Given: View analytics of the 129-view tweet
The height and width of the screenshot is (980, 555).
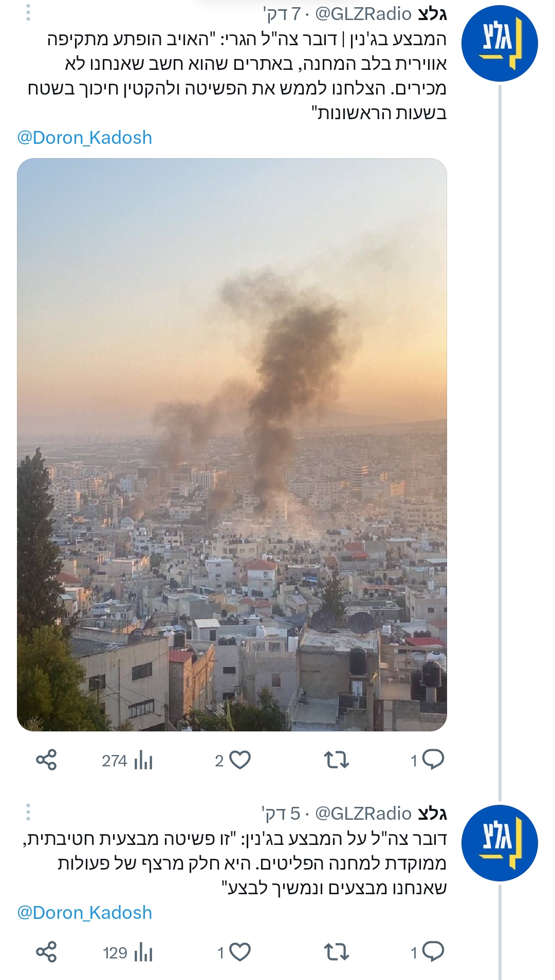Looking at the screenshot, I should [128, 953].
